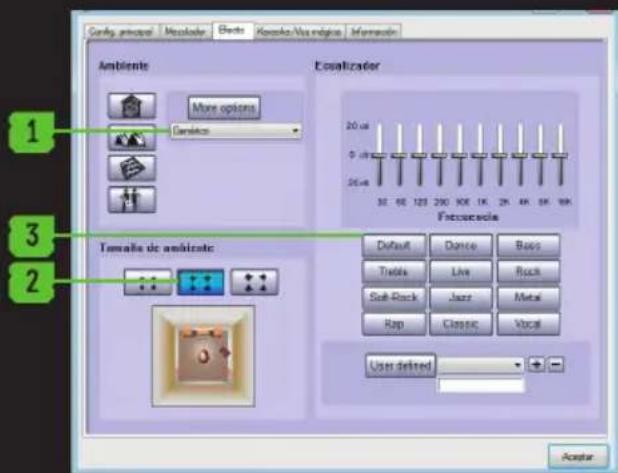
Task: Apply the Rock equalizer preset
Action: tap(529, 271)
